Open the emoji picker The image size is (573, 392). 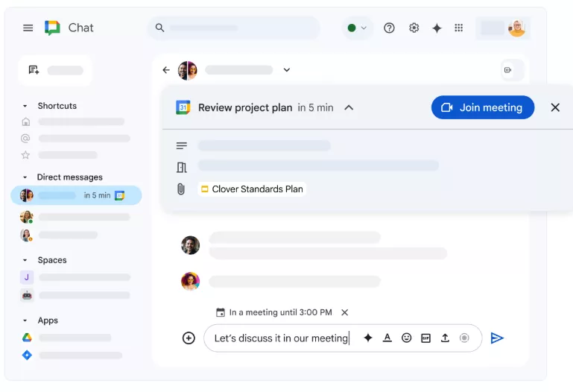click(406, 338)
